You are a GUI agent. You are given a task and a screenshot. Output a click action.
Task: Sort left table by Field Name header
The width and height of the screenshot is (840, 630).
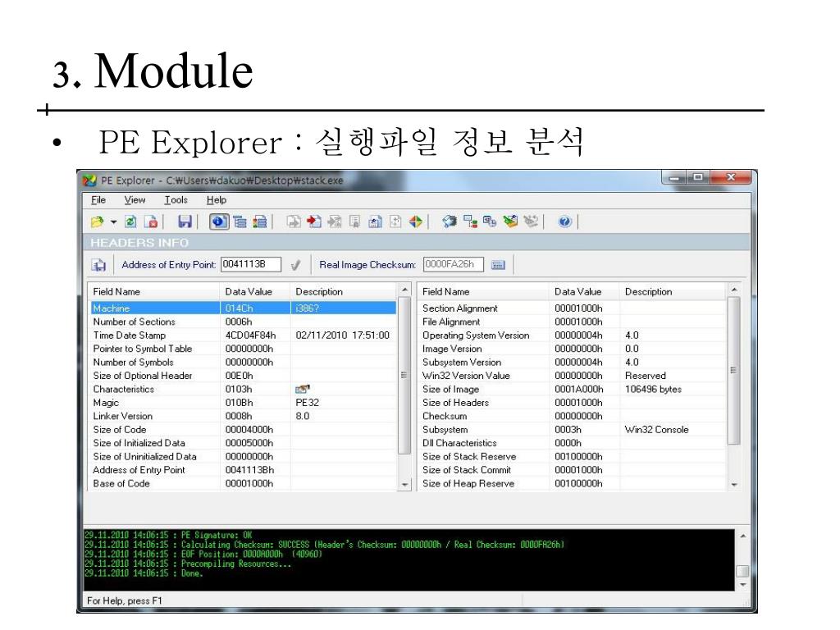coord(154,291)
